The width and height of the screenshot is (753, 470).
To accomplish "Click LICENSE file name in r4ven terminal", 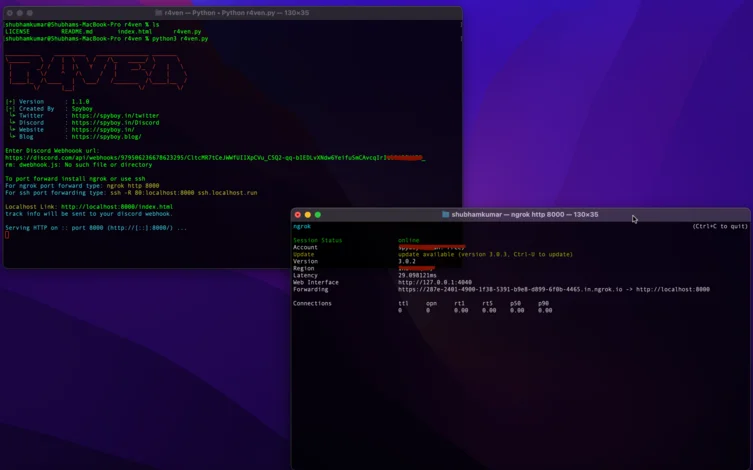I will [17, 32].
